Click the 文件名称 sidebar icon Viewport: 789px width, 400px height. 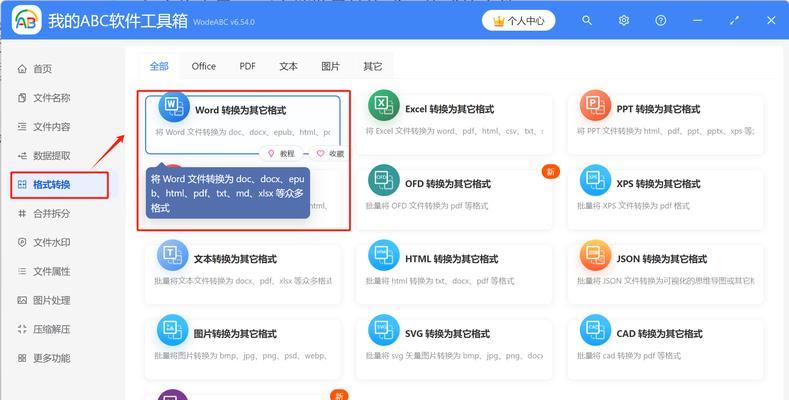click(x=22, y=98)
